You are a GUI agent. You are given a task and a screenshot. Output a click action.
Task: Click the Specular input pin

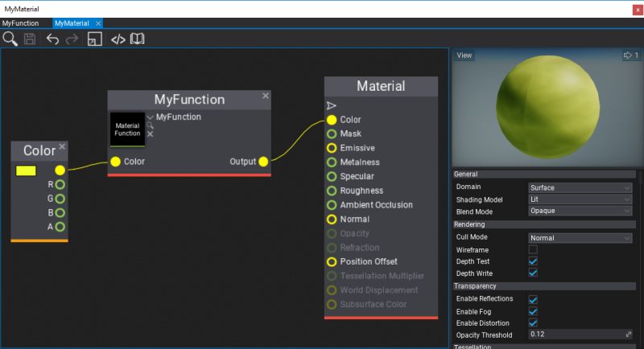(332, 176)
